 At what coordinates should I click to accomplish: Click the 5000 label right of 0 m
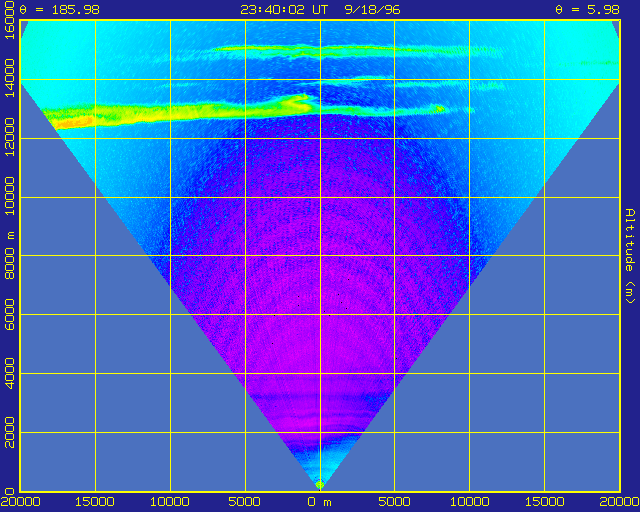tap(394, 502)
